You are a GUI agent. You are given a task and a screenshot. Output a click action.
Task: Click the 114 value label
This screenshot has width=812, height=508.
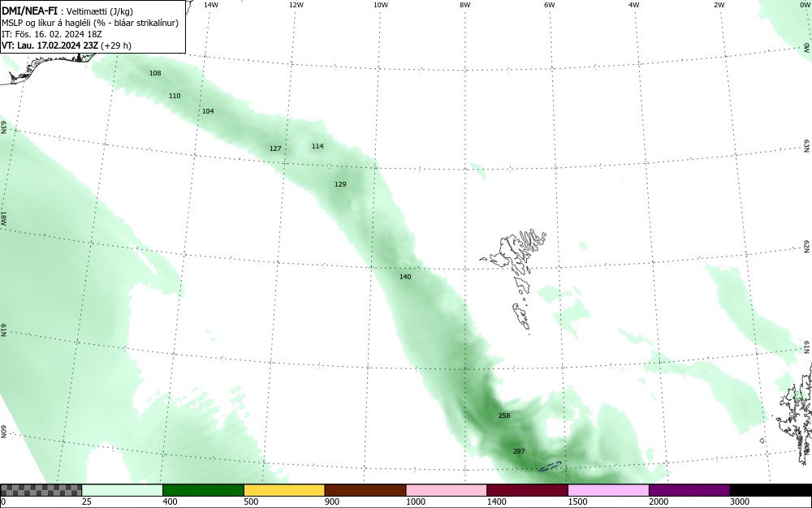pos(317,146)
